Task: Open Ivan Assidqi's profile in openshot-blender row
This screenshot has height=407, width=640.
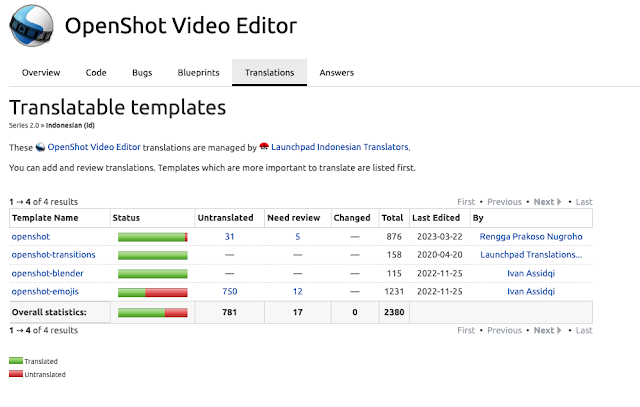Action: pos(531,274)
